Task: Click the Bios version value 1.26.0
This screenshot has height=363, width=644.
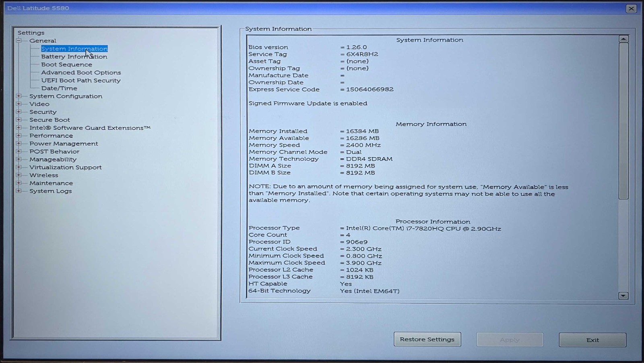Action: [x=357, y=47]
